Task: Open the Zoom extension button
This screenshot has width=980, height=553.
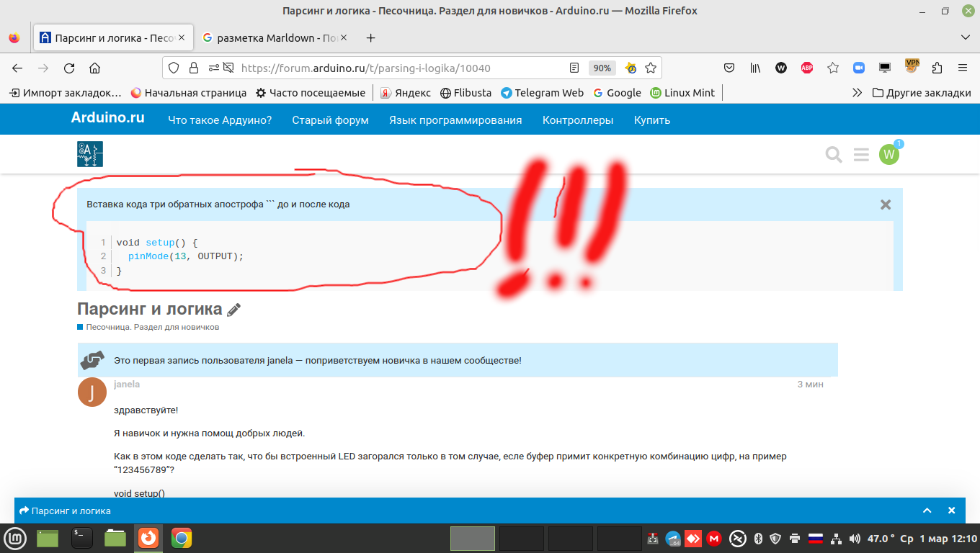Action: point(859,68)
